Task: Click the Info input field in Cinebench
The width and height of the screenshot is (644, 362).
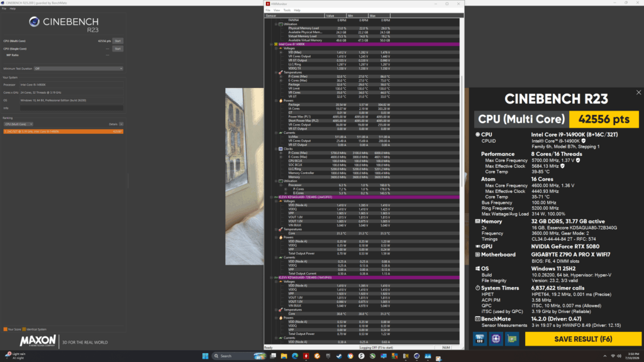Action: coord(72,108)
